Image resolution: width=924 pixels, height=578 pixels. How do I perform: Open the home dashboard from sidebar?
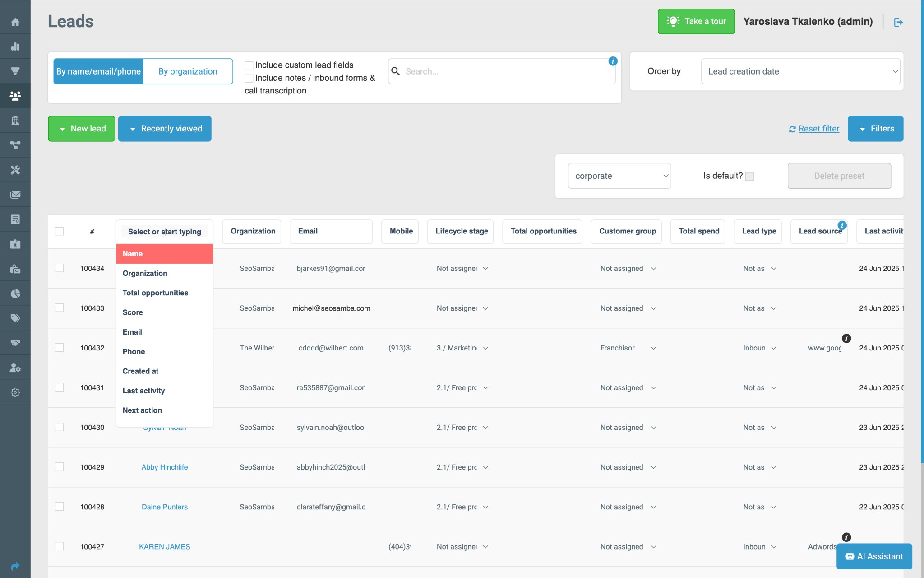click(x=15, y=22)
